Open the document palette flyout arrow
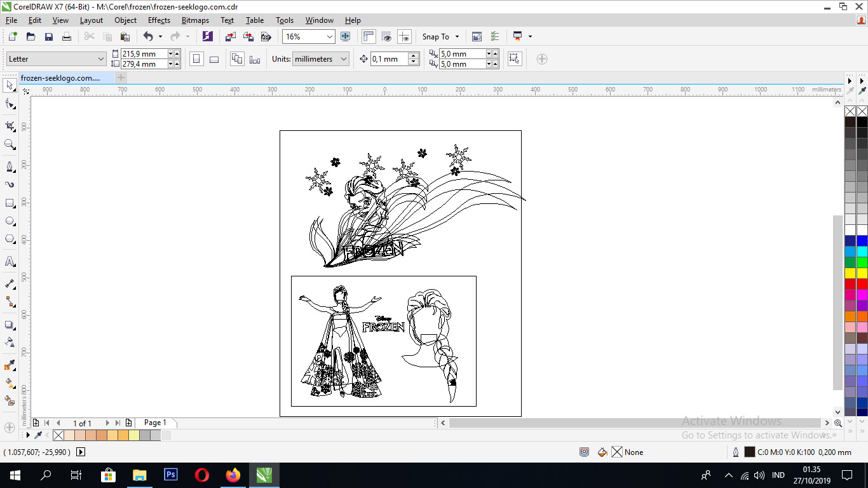Viewport: 868px width, 488px height. tap(28, 435)
